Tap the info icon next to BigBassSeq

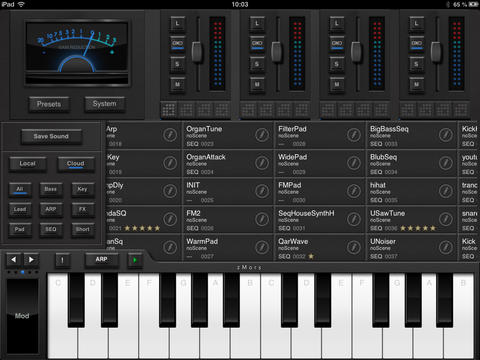pyautogui.click(x=445, y=135)
